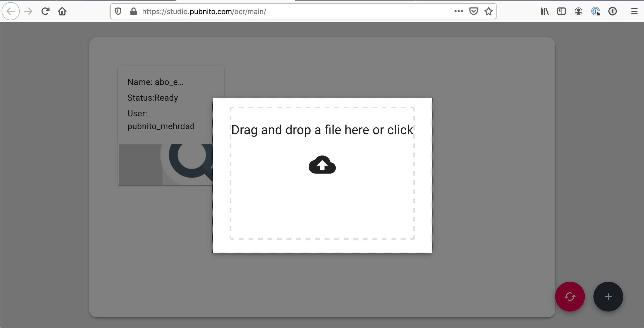Viewport: 644px width, 328px height.
Task: Go back to the previous page
Action: [x=11, y=11]
